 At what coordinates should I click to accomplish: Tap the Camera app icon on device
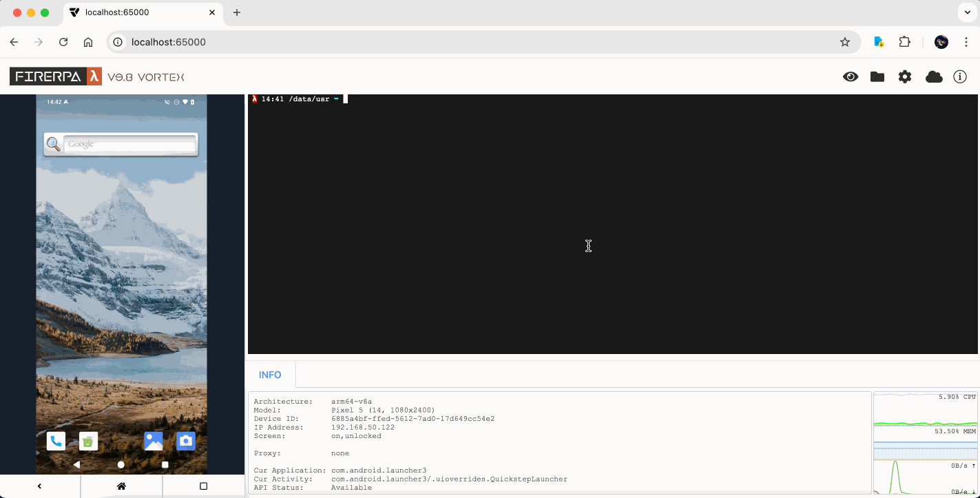[x=186, y=441]
